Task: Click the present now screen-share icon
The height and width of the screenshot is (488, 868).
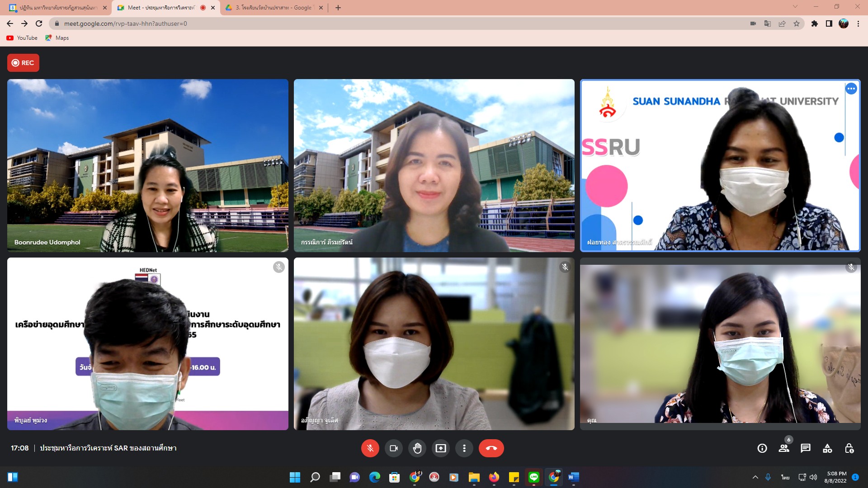Action: [440, 448]
